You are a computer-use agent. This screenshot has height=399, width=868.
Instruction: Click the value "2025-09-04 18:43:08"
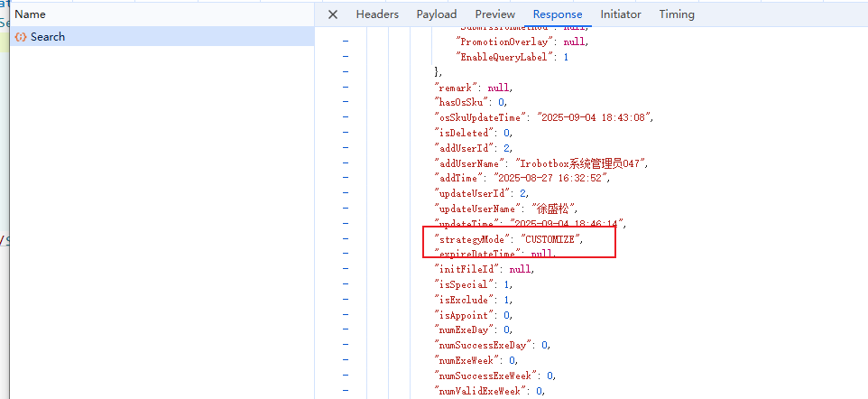[594, 117]
